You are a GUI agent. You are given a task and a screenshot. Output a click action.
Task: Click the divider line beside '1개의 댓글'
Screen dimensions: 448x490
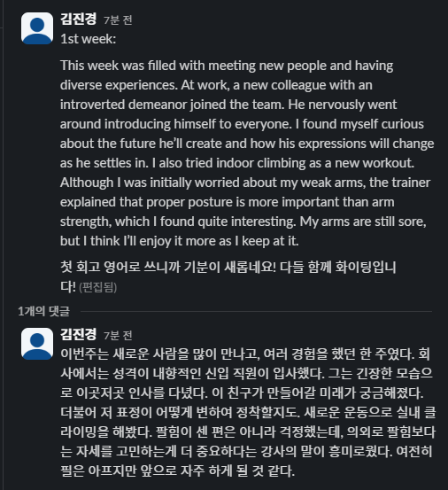[256, 312]
